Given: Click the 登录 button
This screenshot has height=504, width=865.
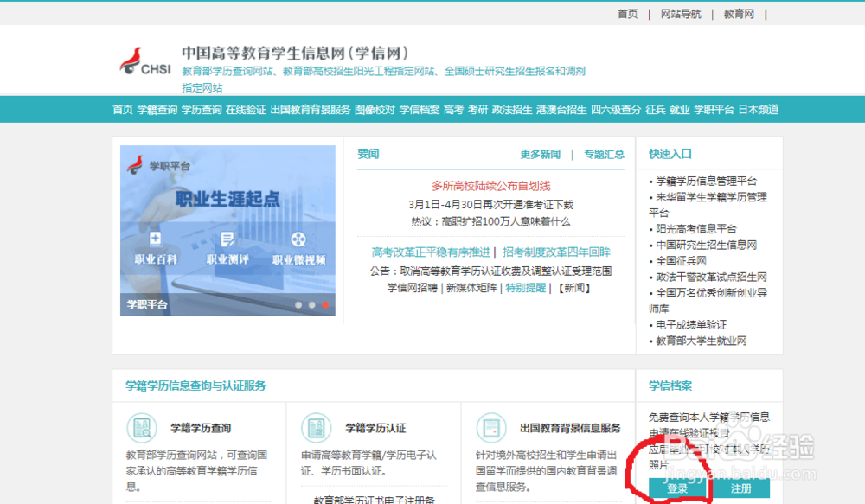Looking at the screenshot, I should point(677,488).
